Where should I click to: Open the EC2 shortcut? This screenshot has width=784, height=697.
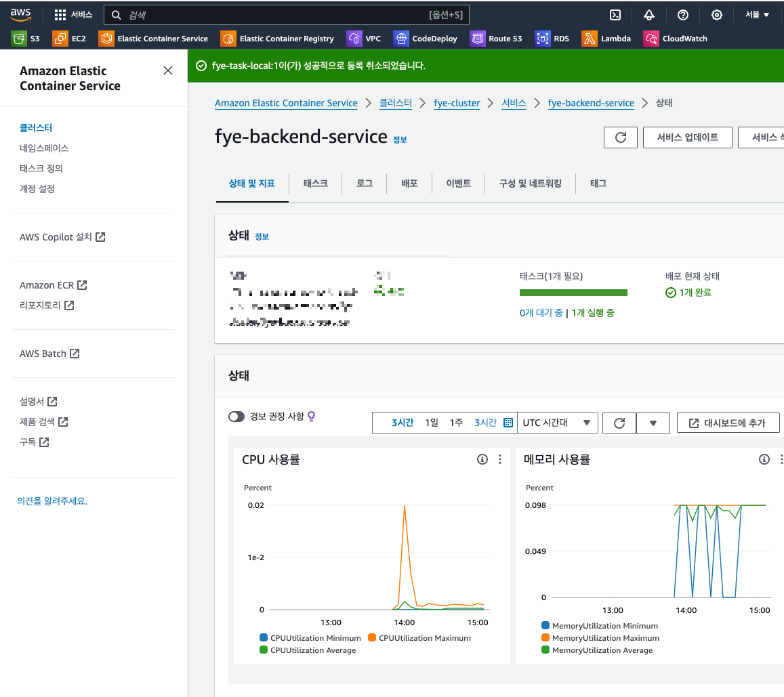click(69, 39)
